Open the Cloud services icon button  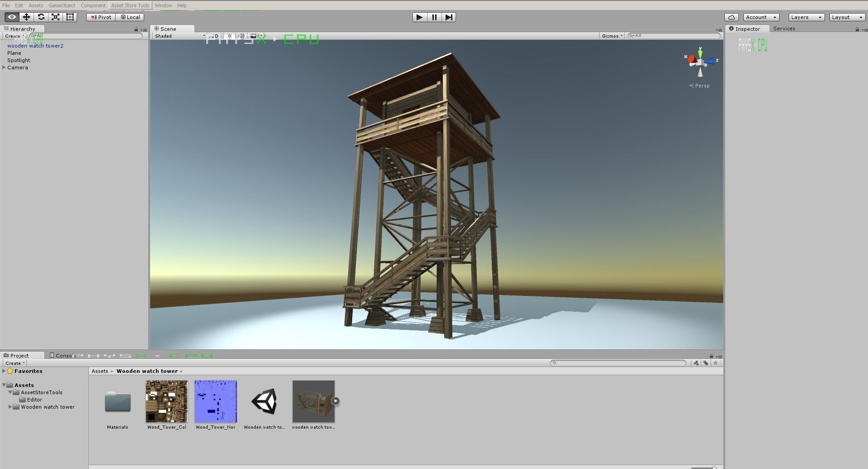[x=732, y=17]
